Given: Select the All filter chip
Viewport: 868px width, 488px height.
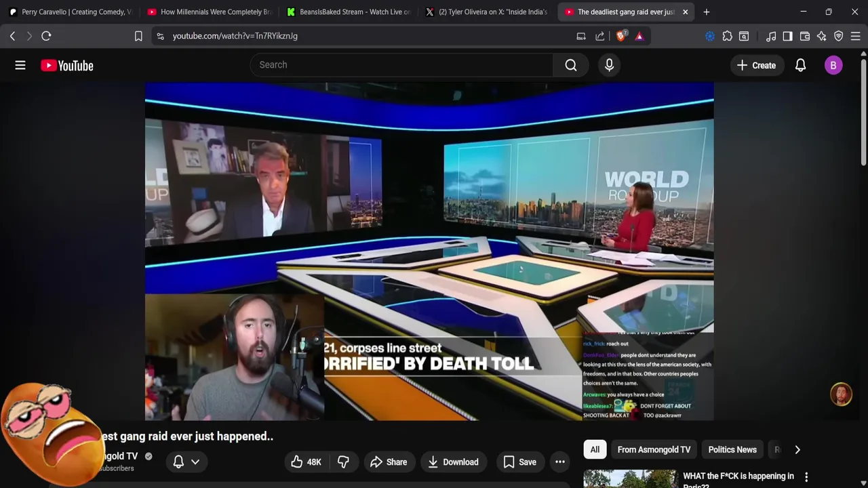Looking at the screenshot, I should (x=595, y=449).
